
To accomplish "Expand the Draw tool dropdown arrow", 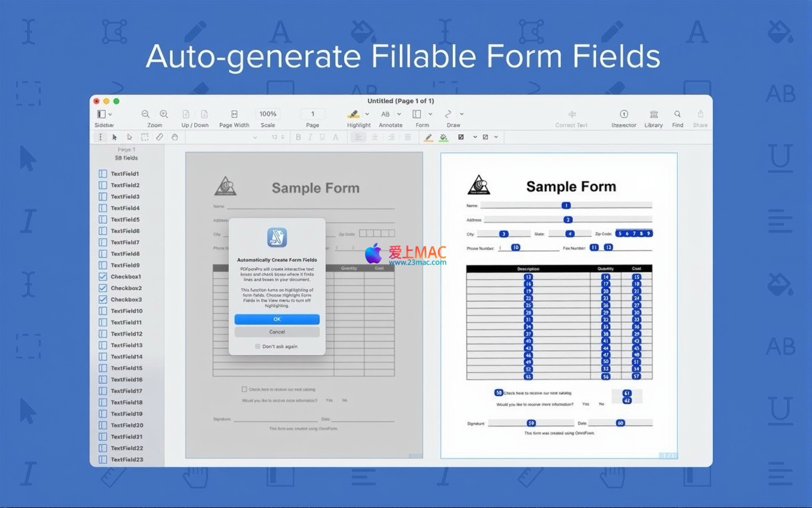I will [x=462, y=114].
